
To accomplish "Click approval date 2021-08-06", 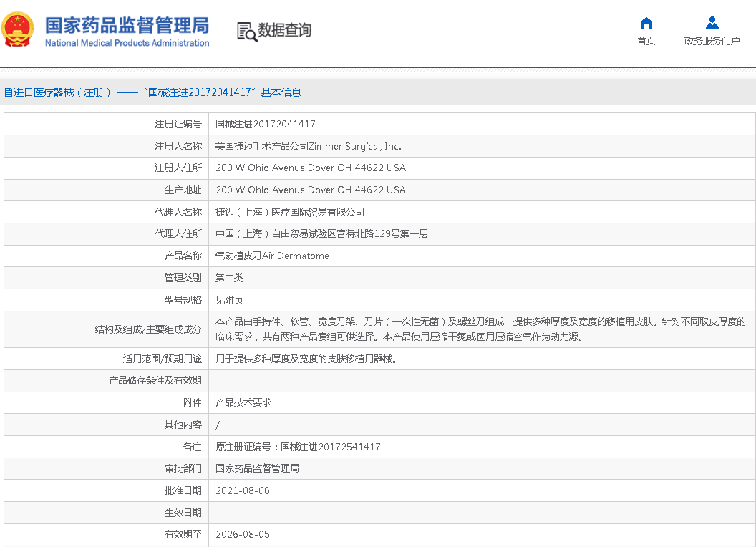I will coord(243,490).
